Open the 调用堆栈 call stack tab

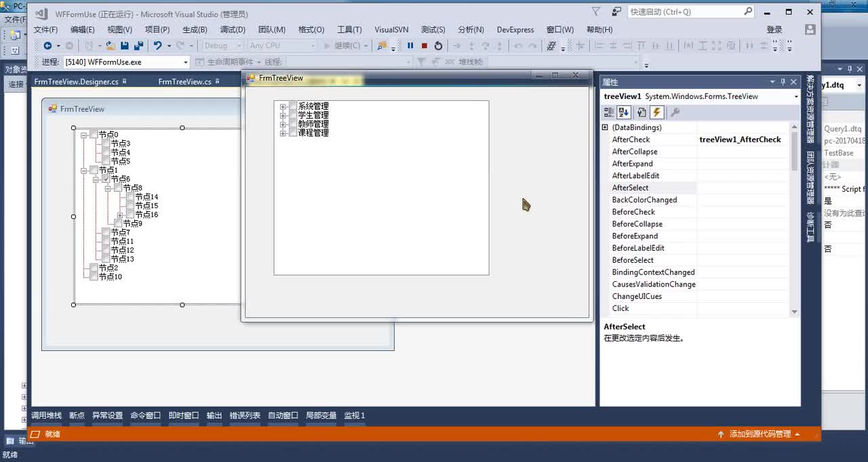[46, 415]
